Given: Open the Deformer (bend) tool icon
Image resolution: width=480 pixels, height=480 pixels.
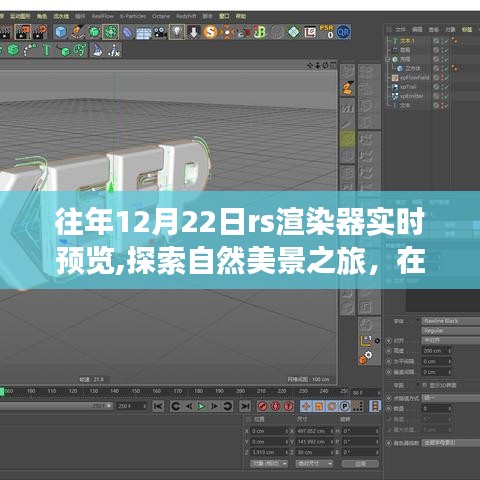Looking at the screenshot, I should (127, 32).
